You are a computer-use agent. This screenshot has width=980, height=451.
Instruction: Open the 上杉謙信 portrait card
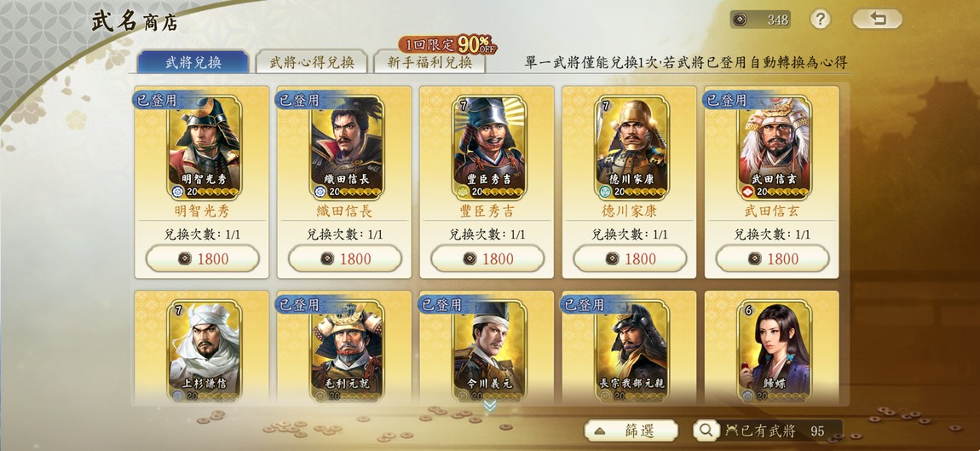[x=205, y=352]
